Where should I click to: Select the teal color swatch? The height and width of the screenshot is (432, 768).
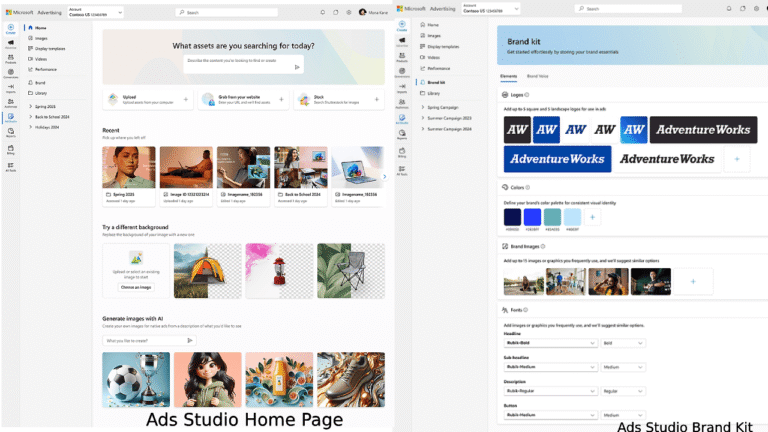tap(552, 217)
